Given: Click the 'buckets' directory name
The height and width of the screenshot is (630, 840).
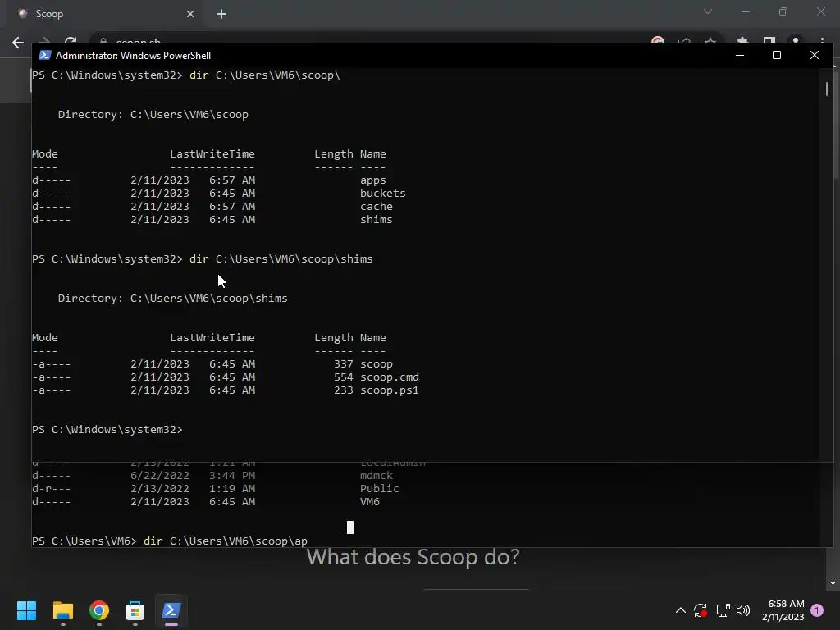Looking at the screenshot, I should pos(382,194).
